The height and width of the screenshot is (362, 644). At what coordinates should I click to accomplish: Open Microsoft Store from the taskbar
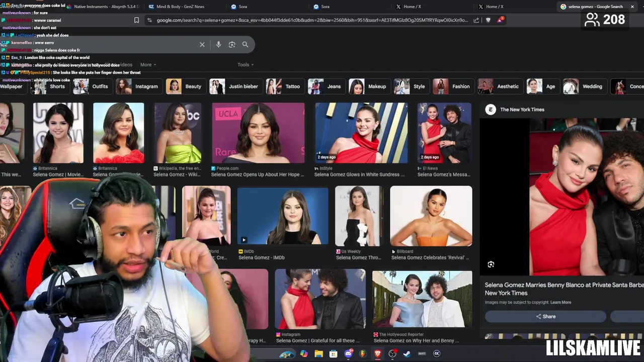(x=333, y=354)
